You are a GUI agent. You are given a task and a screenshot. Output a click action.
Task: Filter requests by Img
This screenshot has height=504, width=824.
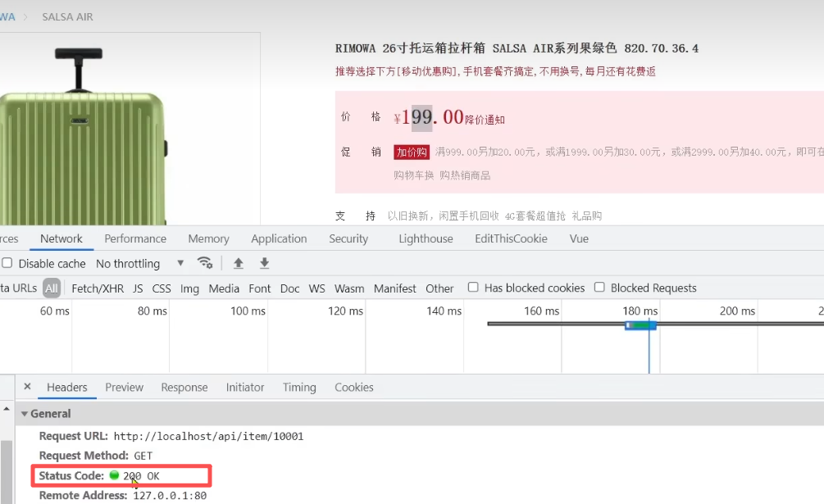coord(189,288)
